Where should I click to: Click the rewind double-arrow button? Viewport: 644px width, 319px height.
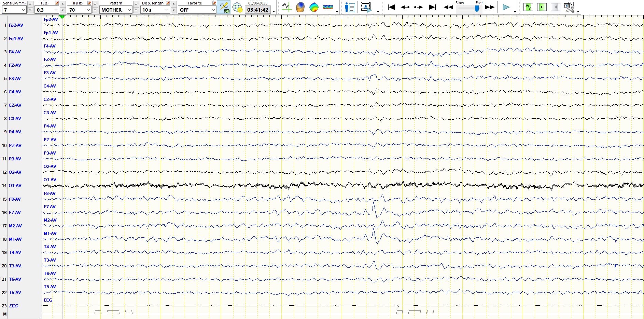pos(448,7)
